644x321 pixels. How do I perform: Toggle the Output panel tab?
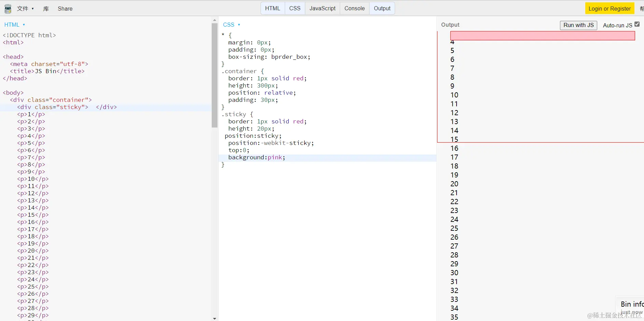click(382, 8)
